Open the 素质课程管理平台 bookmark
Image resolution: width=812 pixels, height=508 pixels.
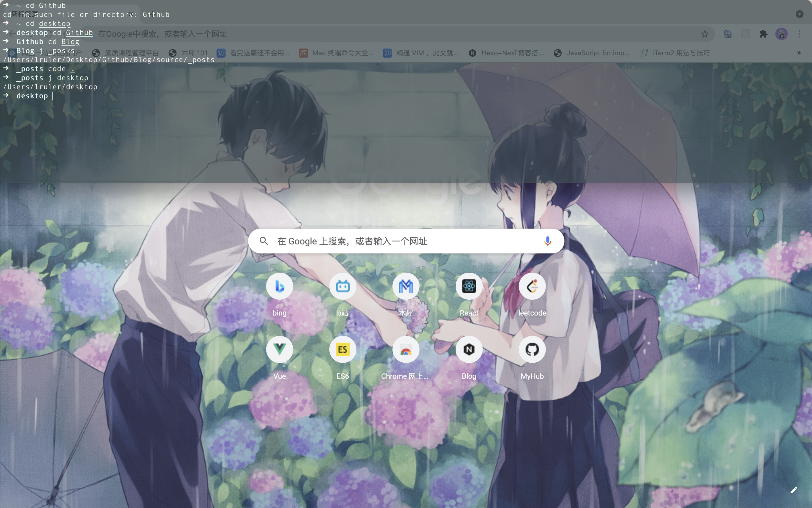coord(125,53)
